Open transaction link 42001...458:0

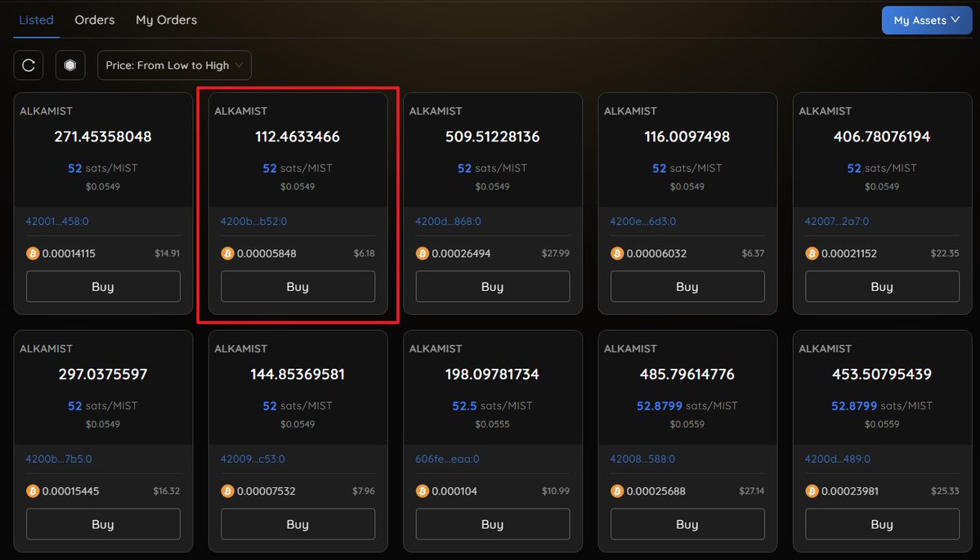coord(57,222)
